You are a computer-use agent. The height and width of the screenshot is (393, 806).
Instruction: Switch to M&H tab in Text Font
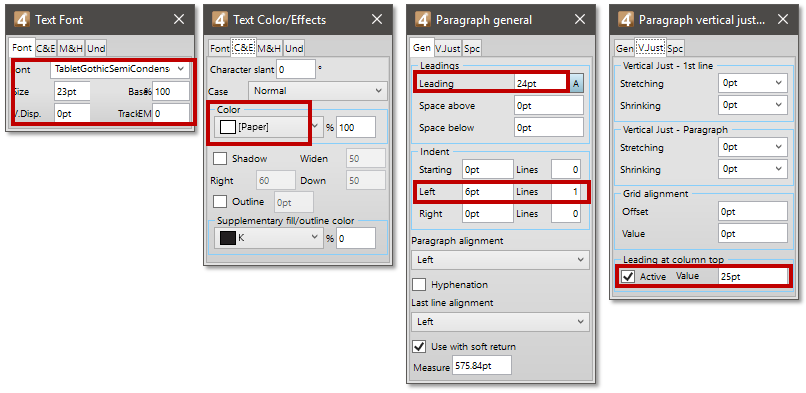[71, 48]
